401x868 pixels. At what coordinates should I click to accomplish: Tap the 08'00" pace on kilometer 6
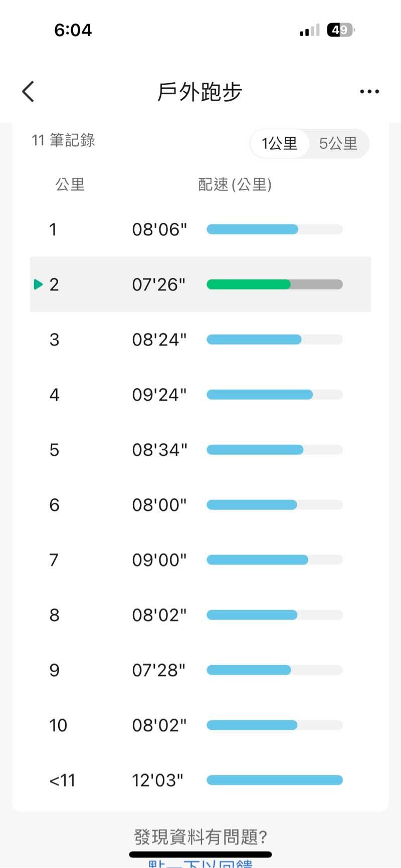159,505
